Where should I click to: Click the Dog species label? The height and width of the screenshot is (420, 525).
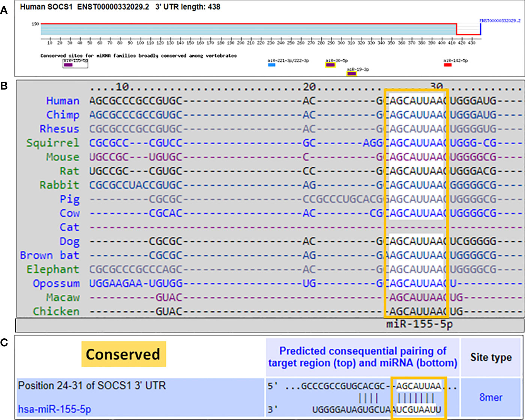tap(69, 241)
